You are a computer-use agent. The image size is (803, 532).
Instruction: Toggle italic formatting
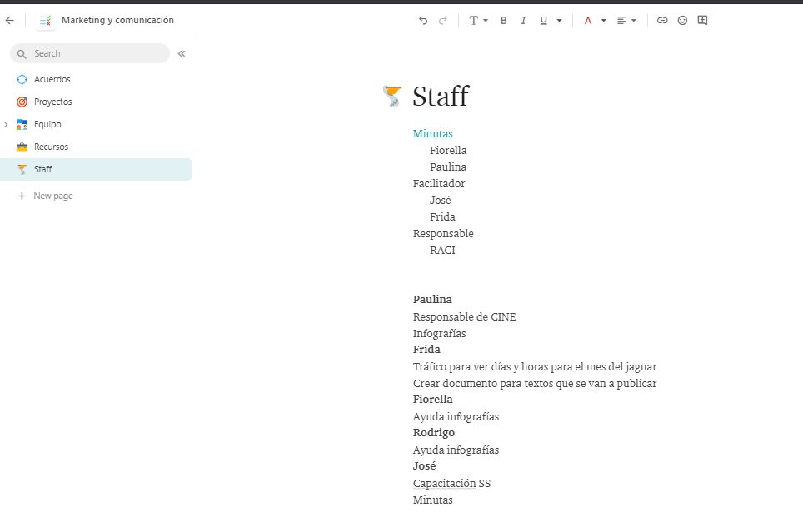coord(523,21)
